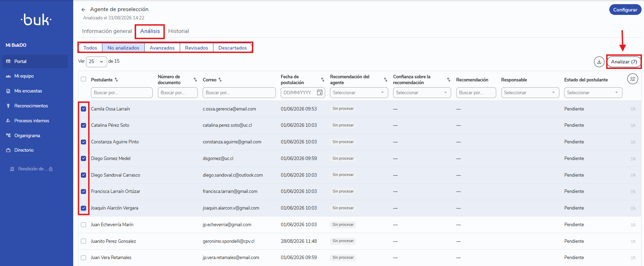Screen dimensions: 644x266
Task: Sort by Correo column arrows
Action: tap(220, 80)
